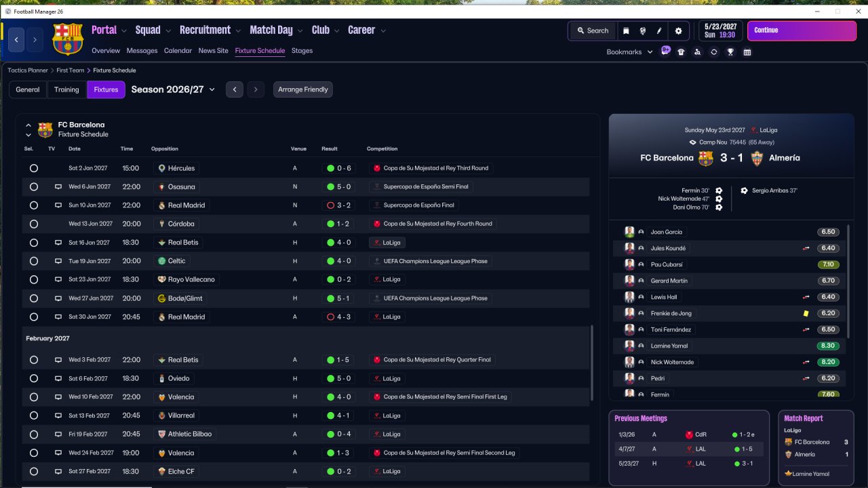Screen dimensions: 868x488
Task: Open the Messages sub-tab
Action: (x=142, y=51)
